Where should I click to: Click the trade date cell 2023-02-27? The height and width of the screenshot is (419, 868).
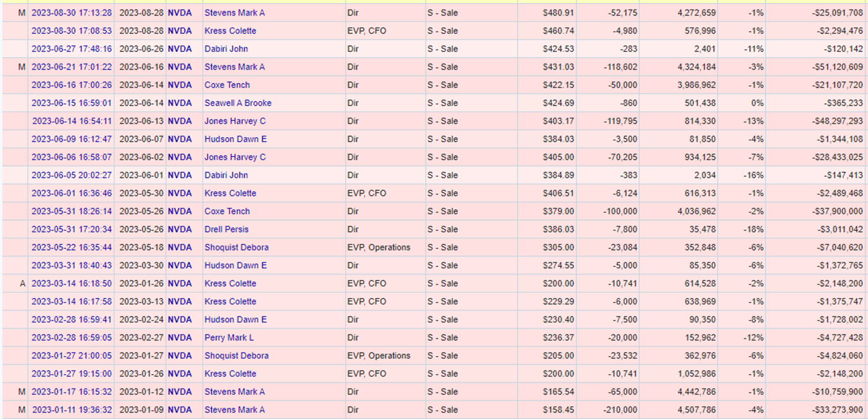[141, 338]
